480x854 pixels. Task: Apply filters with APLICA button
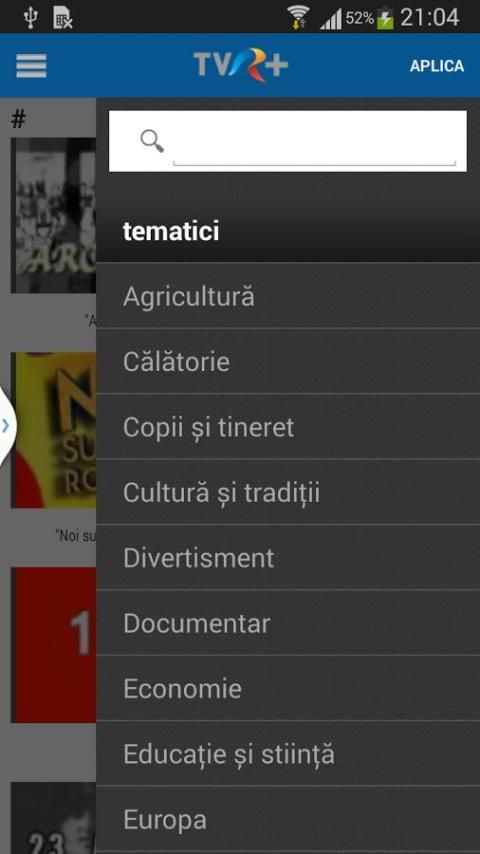[x=437, y=66]
